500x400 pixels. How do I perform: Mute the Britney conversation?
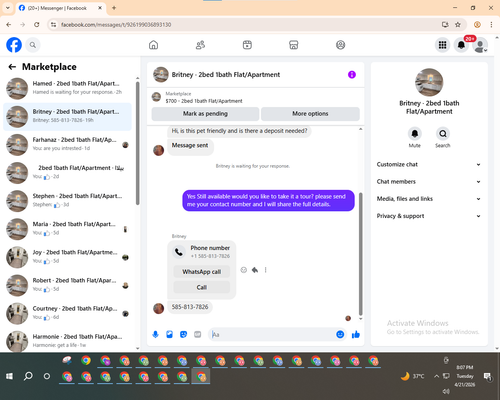click(x=415, y=134)
